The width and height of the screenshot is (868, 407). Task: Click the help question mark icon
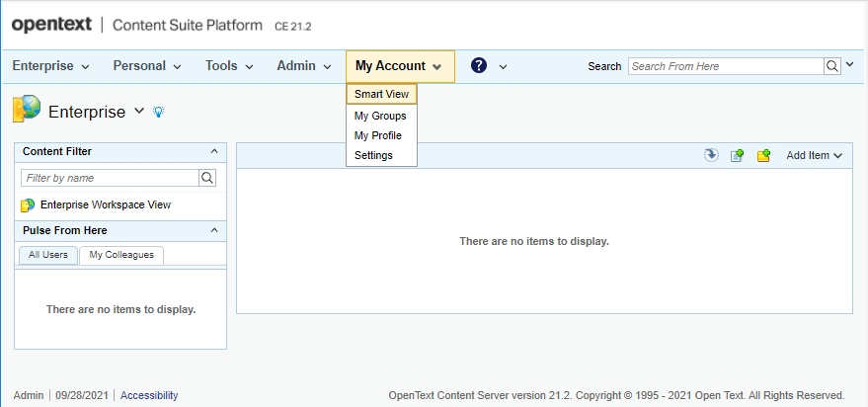pyautogui.click(x=479, y=66)
